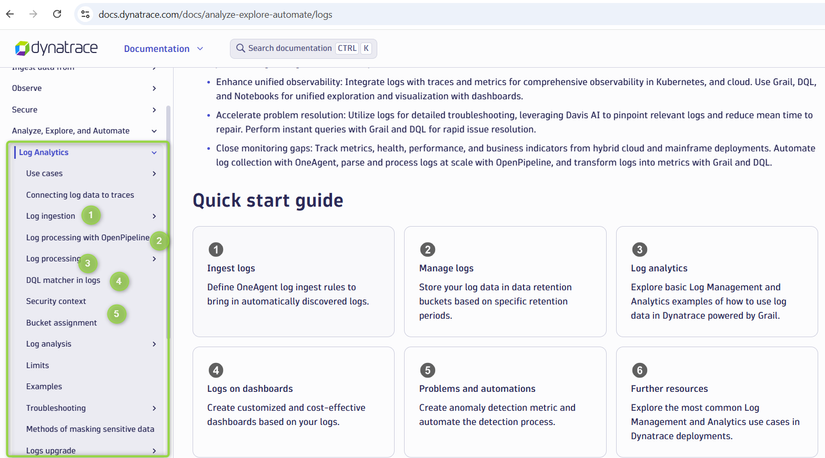Click the Dynatrace logo
The image size is (825, 458).
56,48
